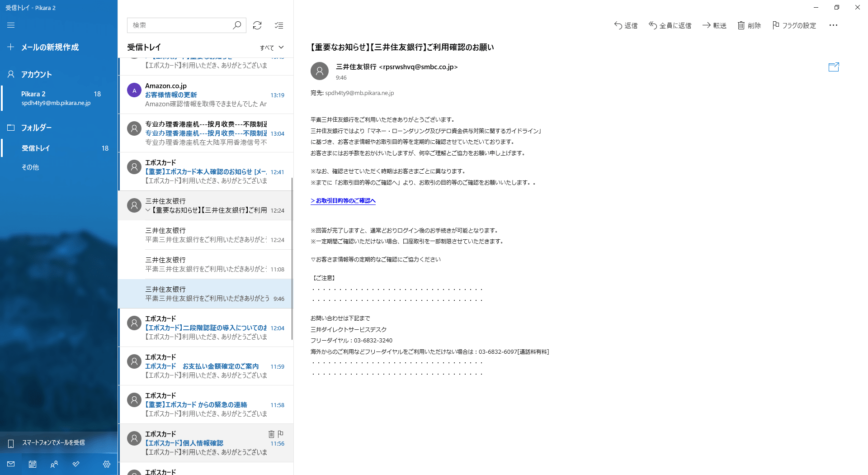
Task: Forward this message
Action: pos(714,25)
